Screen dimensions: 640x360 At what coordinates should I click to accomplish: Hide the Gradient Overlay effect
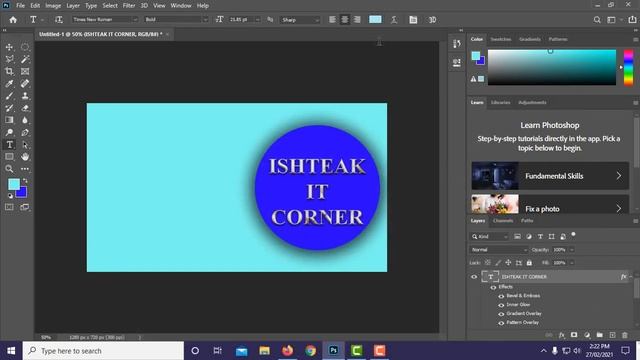click(x=501, y=314)
